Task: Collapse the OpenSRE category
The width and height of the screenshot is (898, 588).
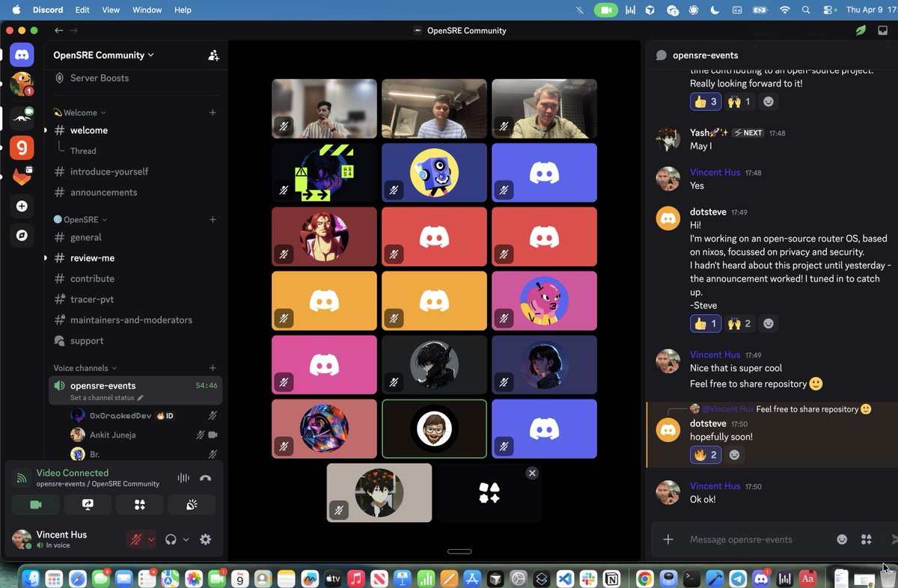Action: click(80, 219)
